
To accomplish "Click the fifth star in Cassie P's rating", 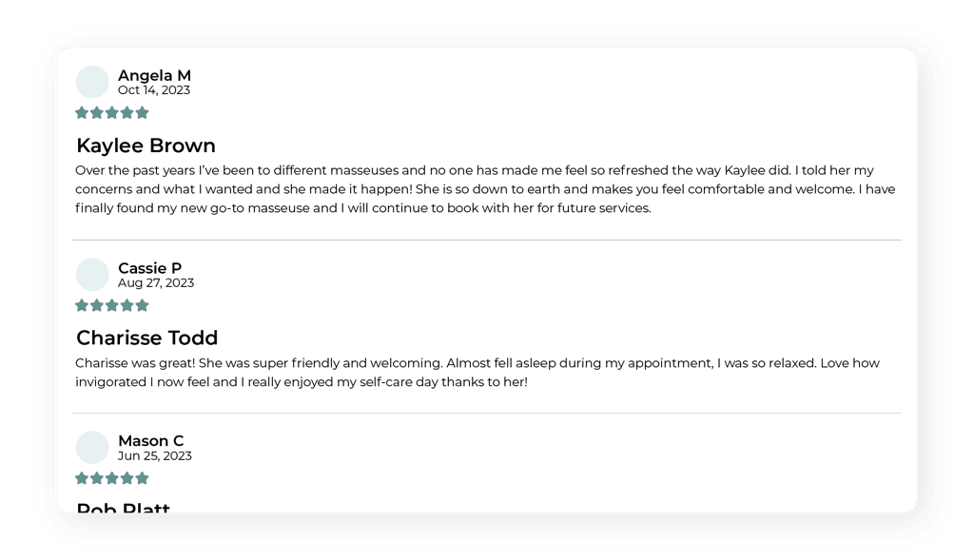I will click(x=143, y=306).
